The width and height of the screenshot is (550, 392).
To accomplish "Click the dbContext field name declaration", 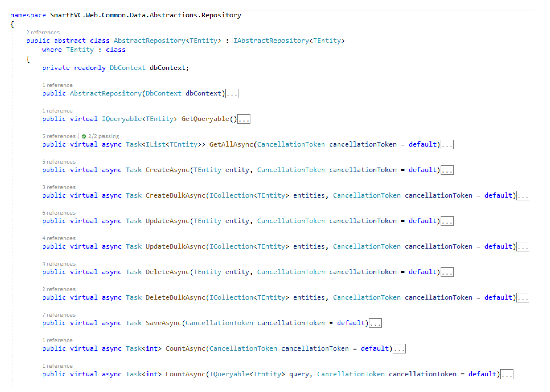I will [167, 68].
